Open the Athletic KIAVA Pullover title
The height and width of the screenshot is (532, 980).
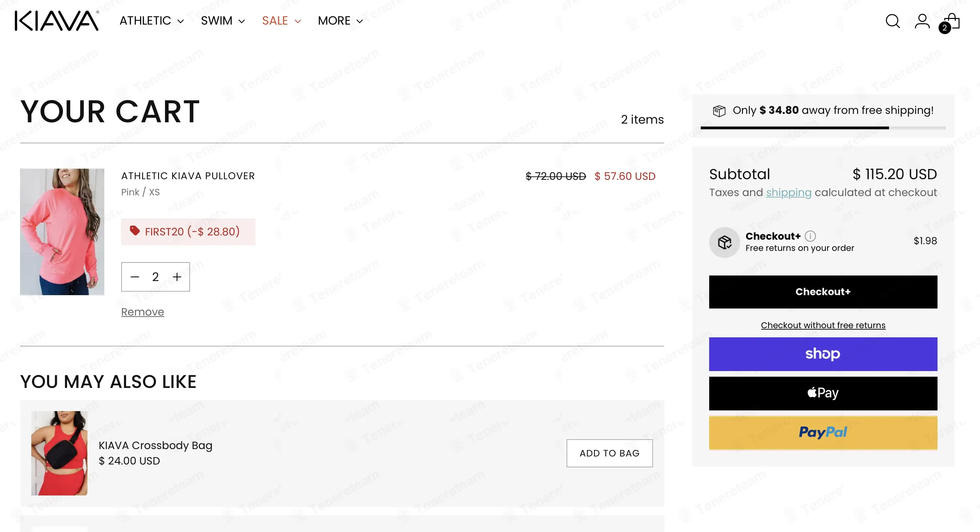click(188, 176)
